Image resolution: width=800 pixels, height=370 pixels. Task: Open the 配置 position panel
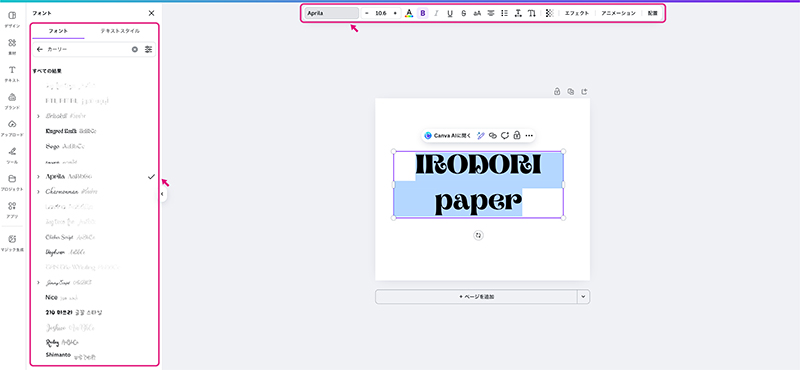point(653,13)
